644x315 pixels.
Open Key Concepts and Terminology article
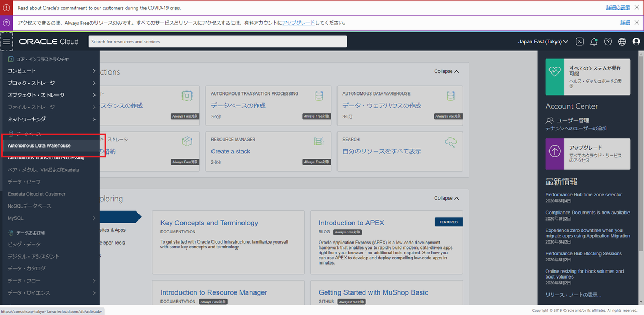[x=209, y=223]
